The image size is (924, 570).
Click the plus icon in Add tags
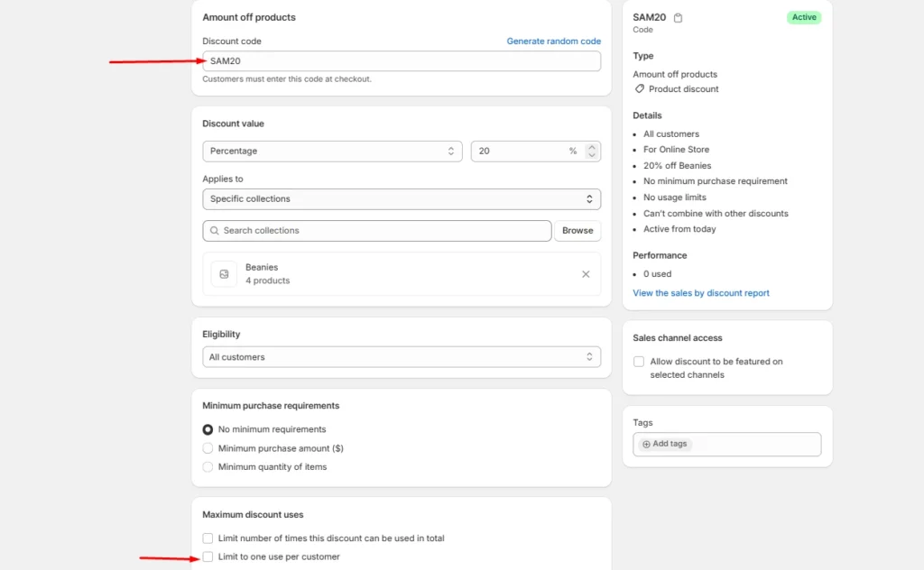coord(646,444)
